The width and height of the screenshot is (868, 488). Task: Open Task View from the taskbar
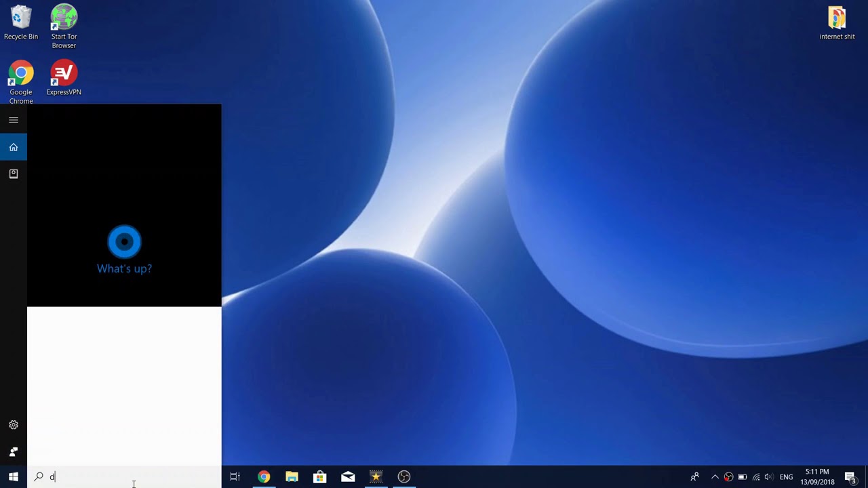[x=235, y=476]
